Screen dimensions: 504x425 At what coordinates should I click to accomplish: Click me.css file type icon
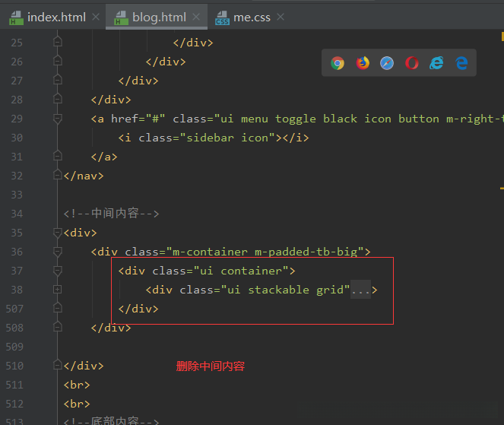pyautogui.click(x=223, y=17)
